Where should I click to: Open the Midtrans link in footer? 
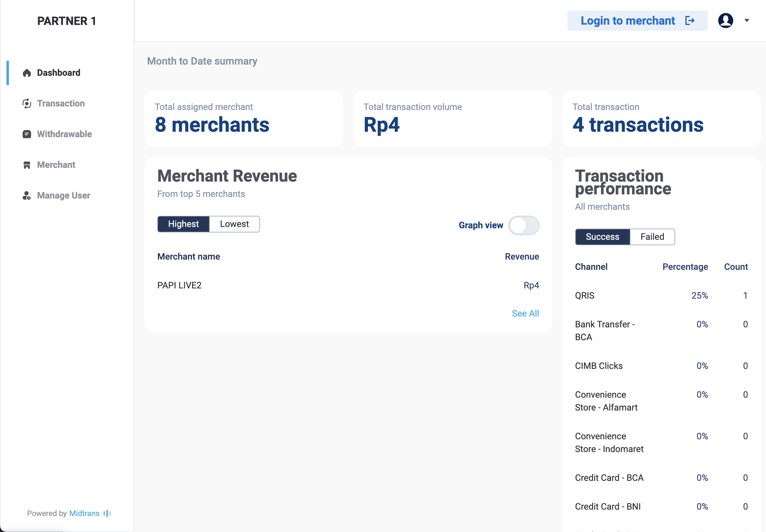click(x=84, y=513)
